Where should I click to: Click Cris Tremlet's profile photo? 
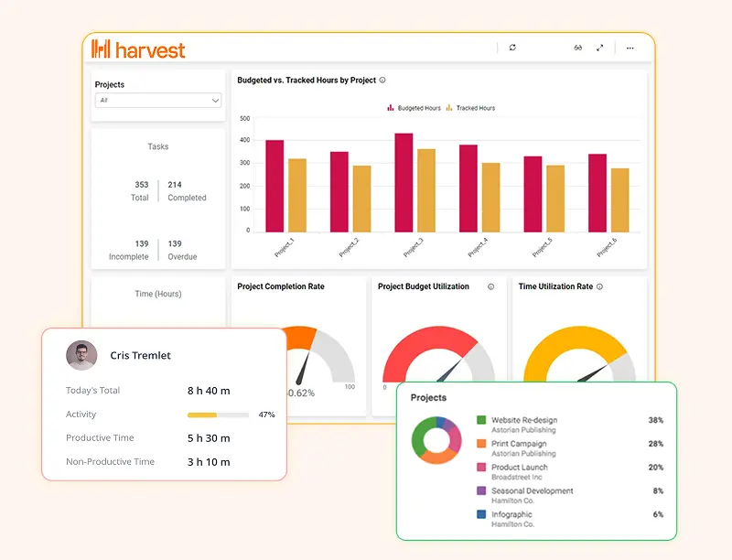tap(81, 355)
